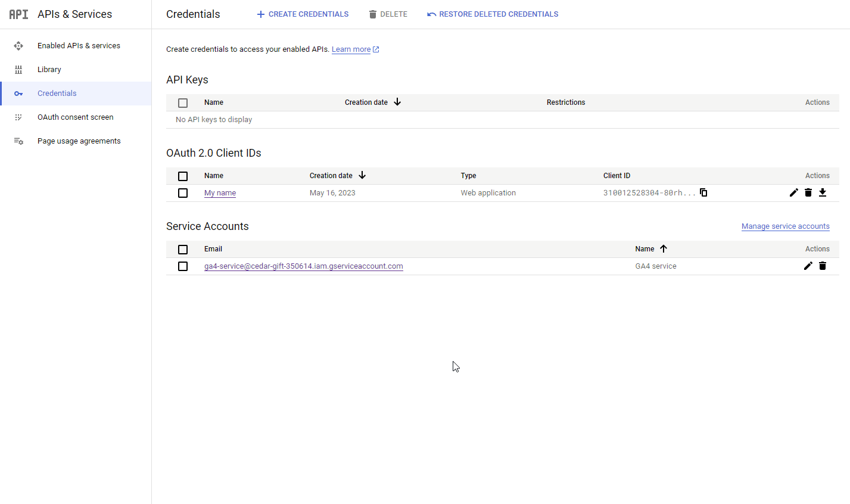The image size is (850, 504).
Task: Sort API Keys by Creation date
Action: 372,102
